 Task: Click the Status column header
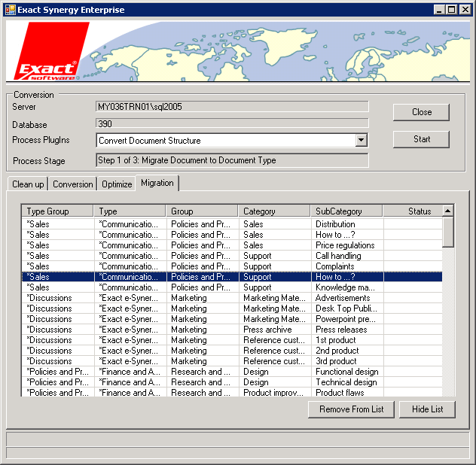click(x=413, y=211)
